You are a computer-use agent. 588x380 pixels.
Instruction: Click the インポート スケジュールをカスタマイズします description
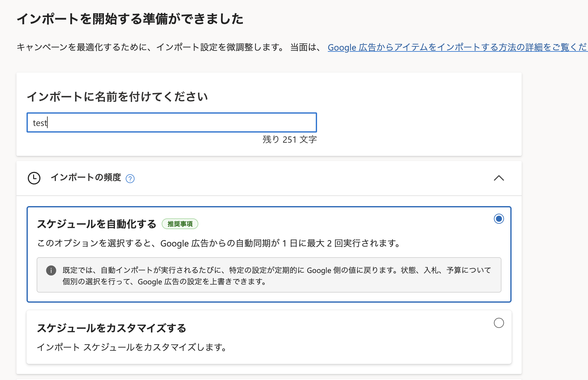132,347
